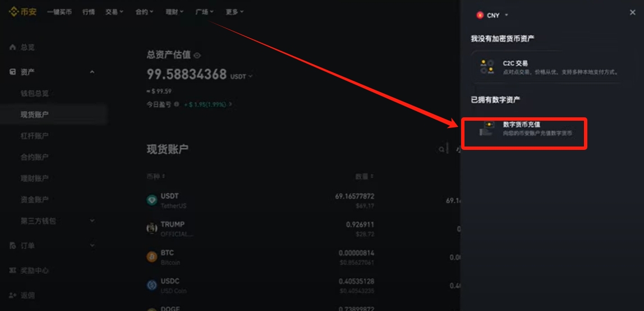Click the C2C 交易 option icon

click(x=486, y=67)
